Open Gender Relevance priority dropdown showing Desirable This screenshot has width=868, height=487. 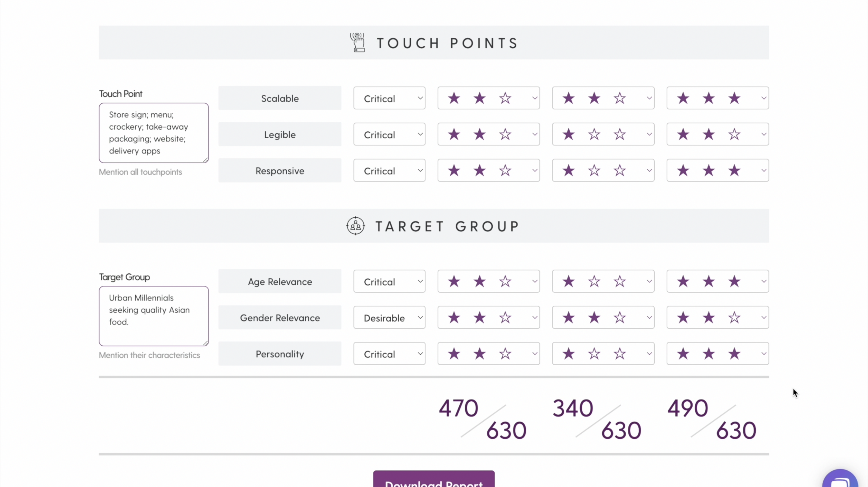(x=389, y=317)
